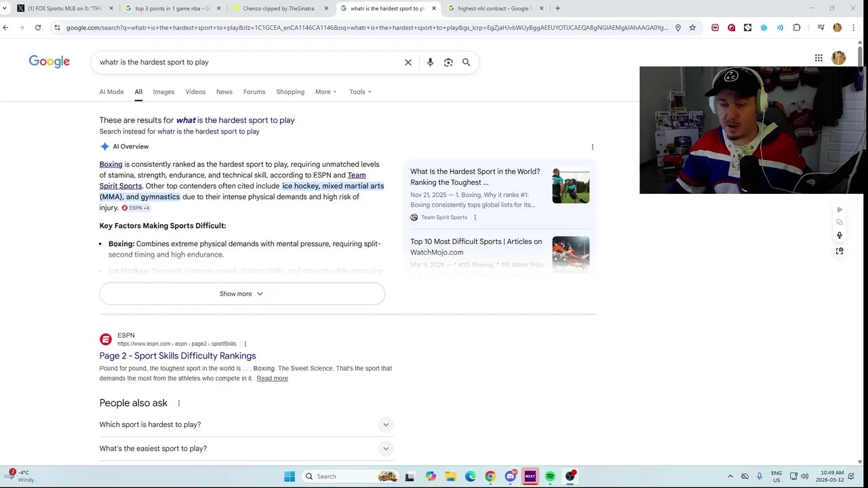Open File Explorer from the taskbar
The width and height of the screenshot is (868, 488).
(x=450, y=476)
